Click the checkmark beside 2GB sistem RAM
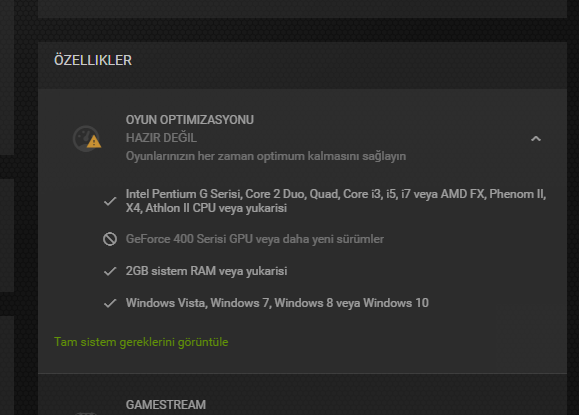The height and width of the screenshot is (415, 579). 110,271
